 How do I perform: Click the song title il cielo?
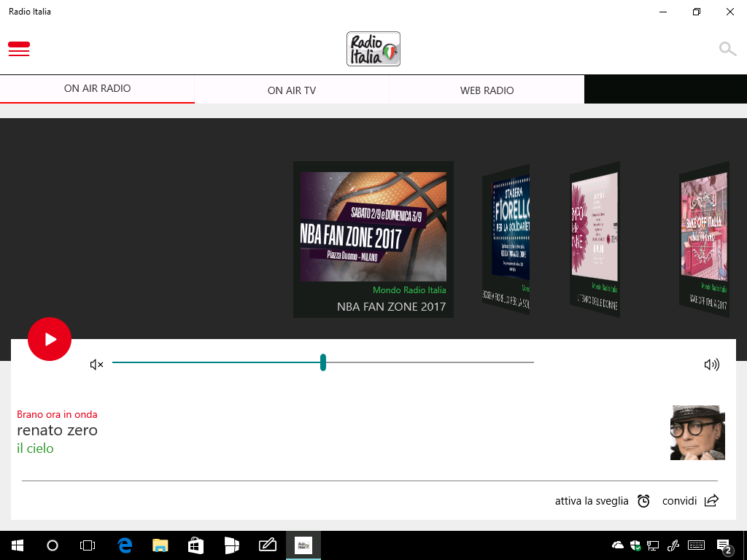pos(35,448)
